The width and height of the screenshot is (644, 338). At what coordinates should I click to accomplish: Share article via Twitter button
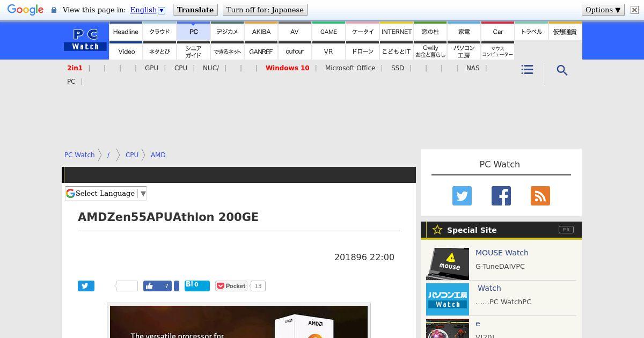coord(86,286)
